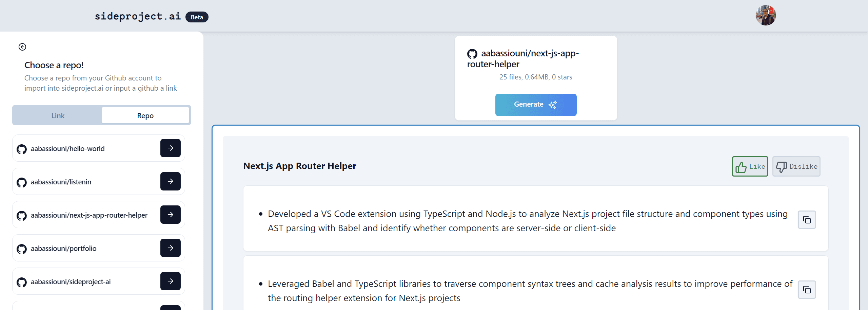This screenshot has height=310, width=868.
Task: Click '25 files, 0.64MB, 0 stars' text
Action: click(x=536, y=77)
